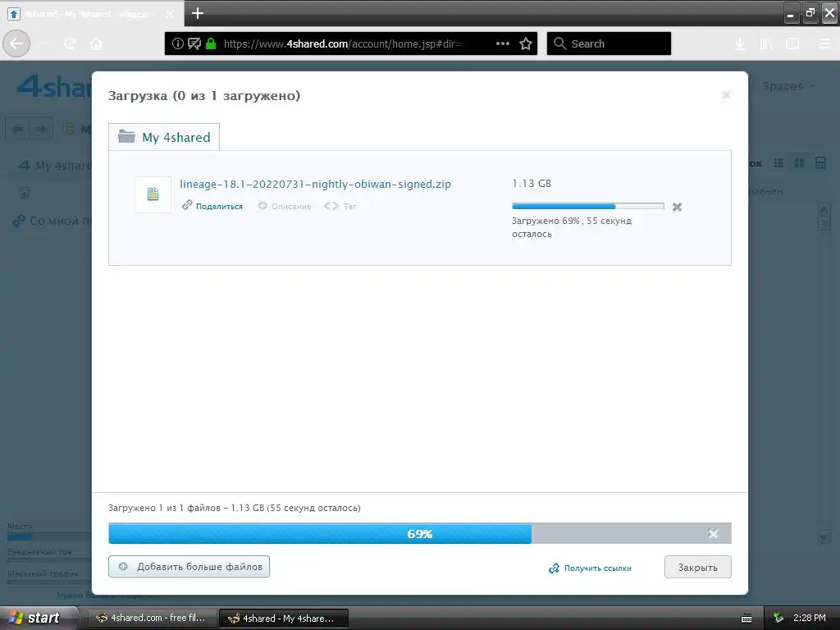Switch to 4shared - My 4share... taskbar item
This screenshot has height=630, width=840.
(284, 619)
